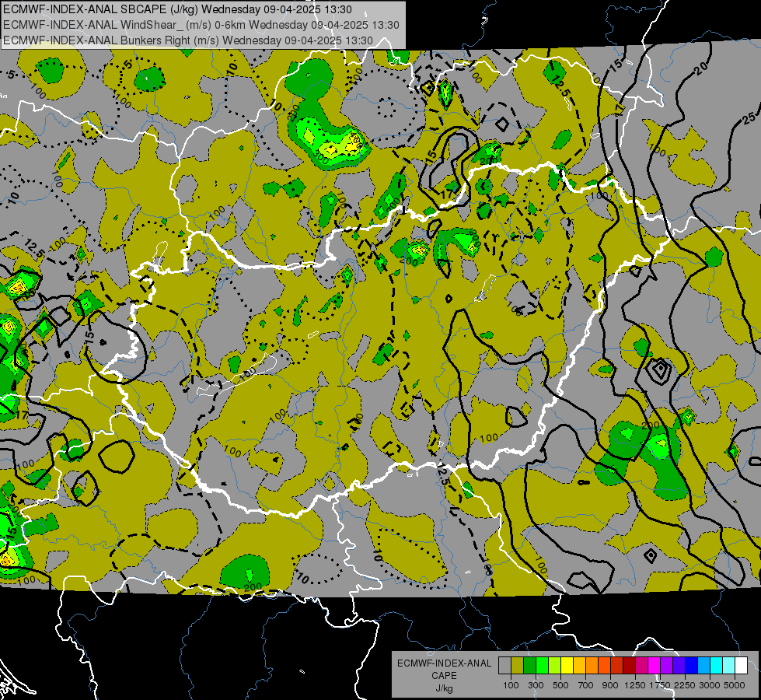Click the CAPE label in legend box
The height and width of the screenshot is (700, 761).
(x=444, y=676)
